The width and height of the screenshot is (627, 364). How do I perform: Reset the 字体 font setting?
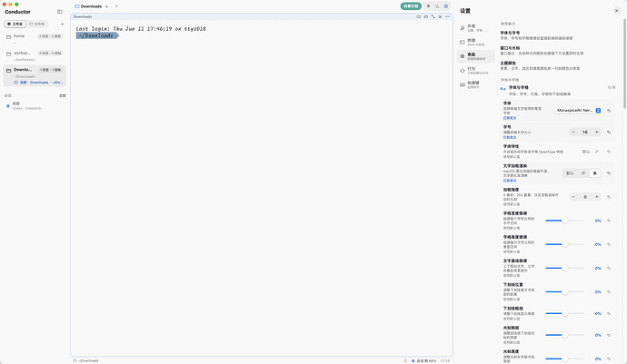point(609,111)
